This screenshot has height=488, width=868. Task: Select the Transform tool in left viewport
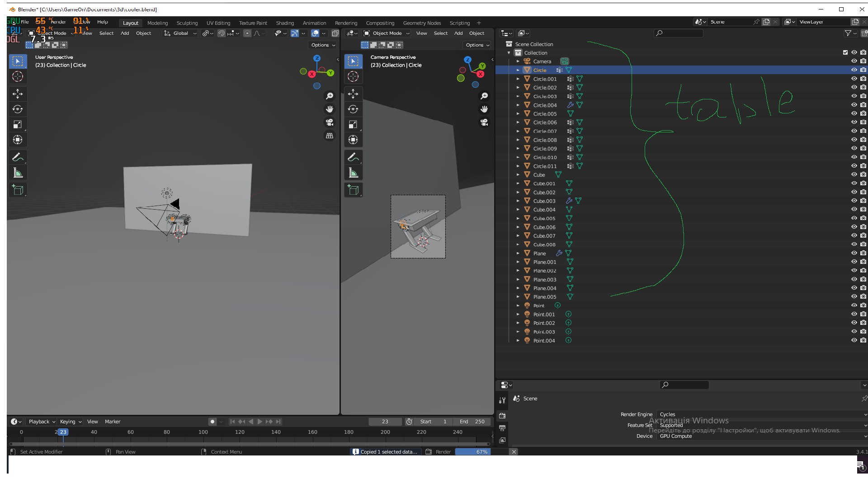(18, 140)
